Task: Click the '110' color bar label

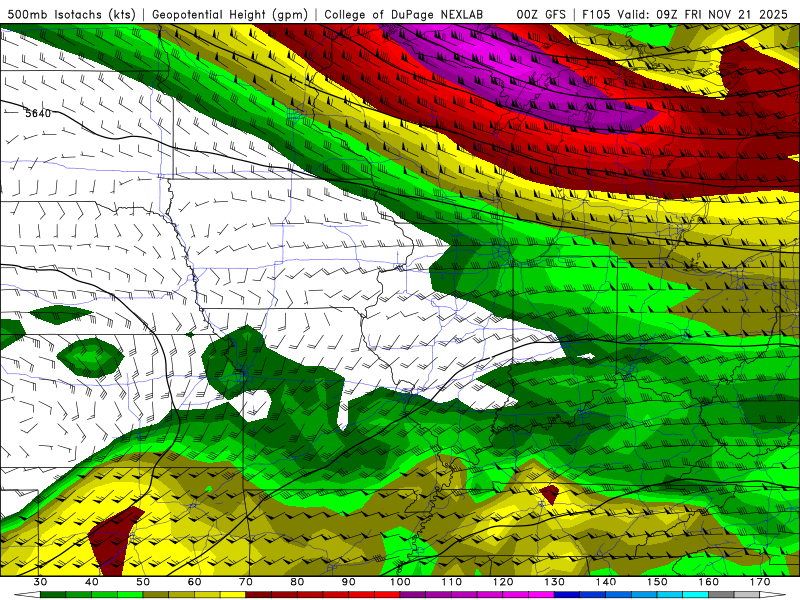Action: (452, 582)
